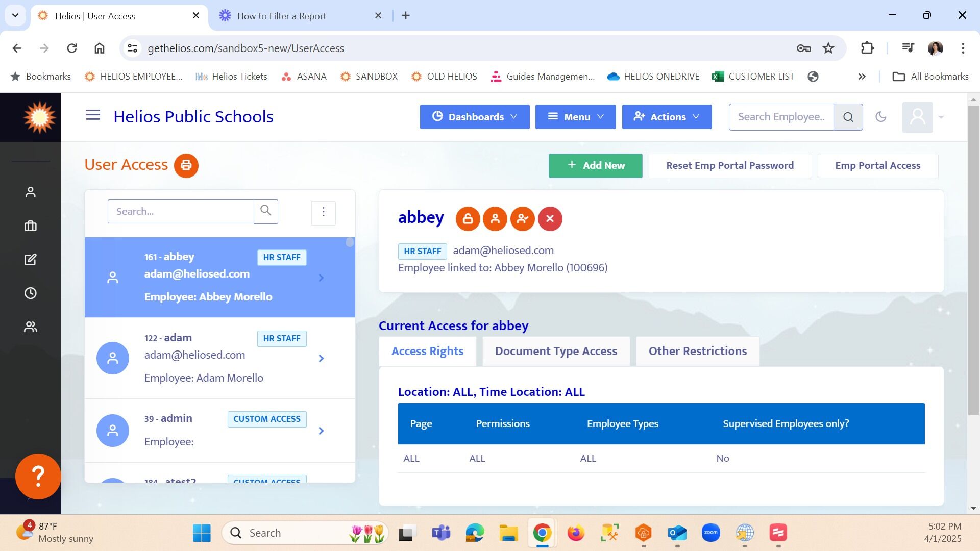
Task: Click the green Add New button
Action: point(595,165)
